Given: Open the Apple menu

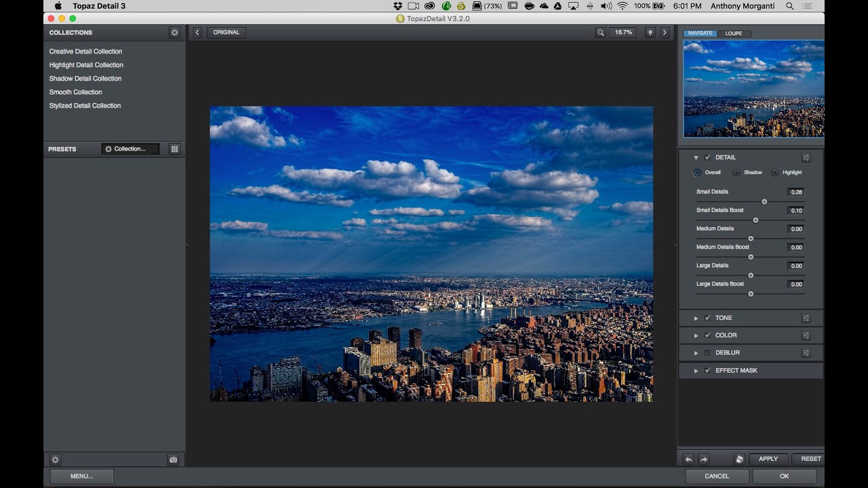Looking at the screenshot, I should (x=58, y=6).
